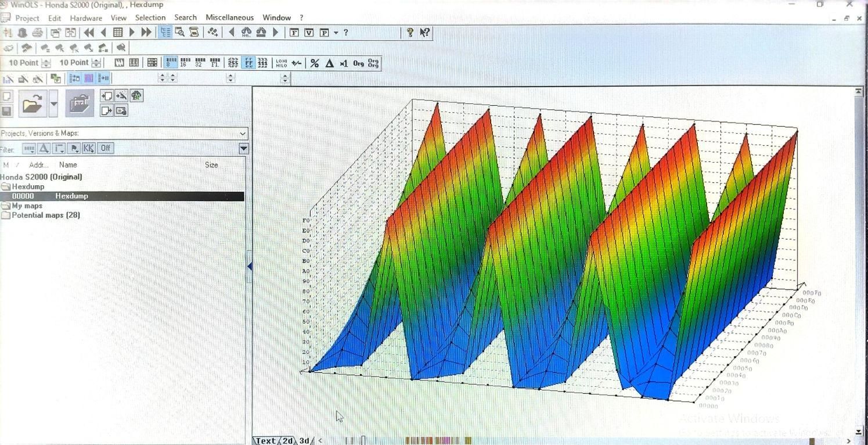This screenshot has height=445, width=868.
Task: Click the delta difference triangle icon
Action: pos(330,63)
